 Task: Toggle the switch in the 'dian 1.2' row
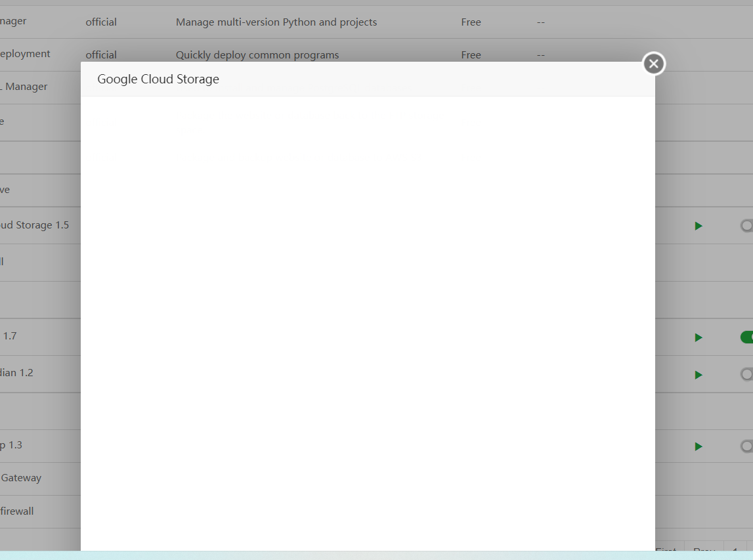pyautogui.click(x=746, y=374)
